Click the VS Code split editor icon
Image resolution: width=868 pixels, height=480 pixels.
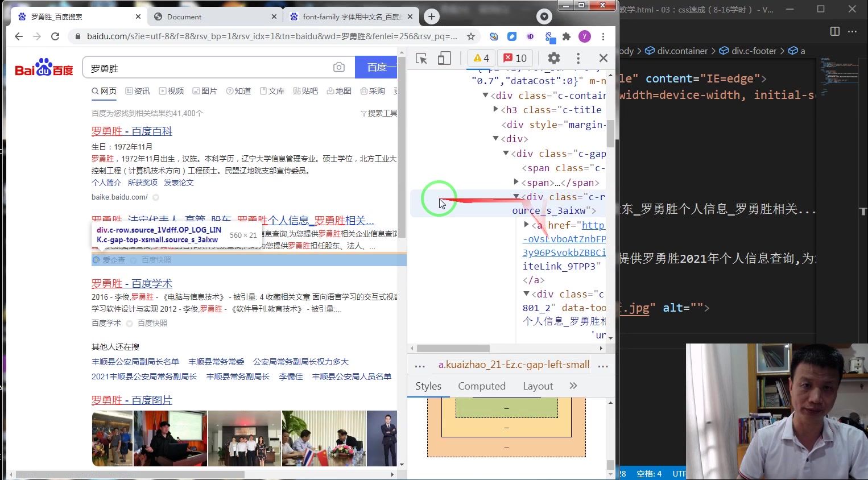pyautogui.click(x=835, y=31)
